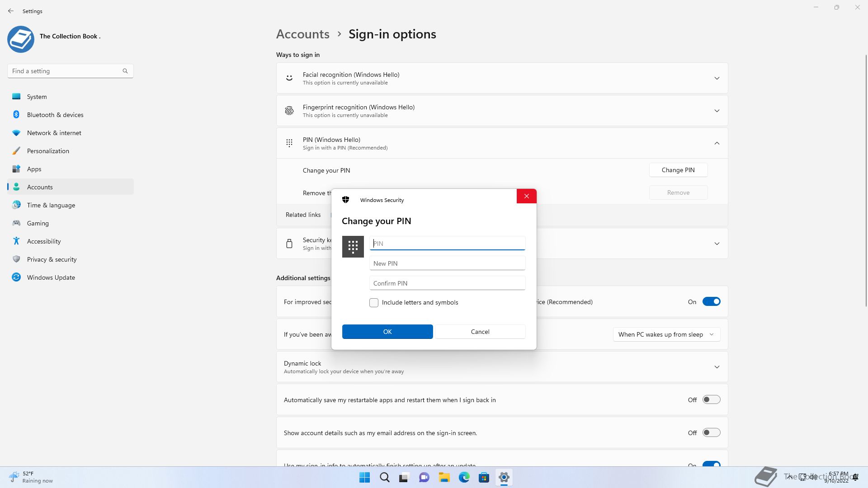This screenshot has width=868, height=488.
Task: Click the Facial recognition smiley icon
Action: pos(289,78)
